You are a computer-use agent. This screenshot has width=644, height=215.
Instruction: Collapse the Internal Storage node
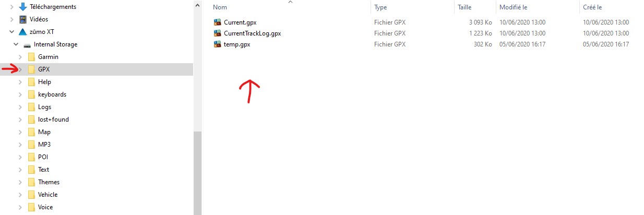[x=16, y=44]
